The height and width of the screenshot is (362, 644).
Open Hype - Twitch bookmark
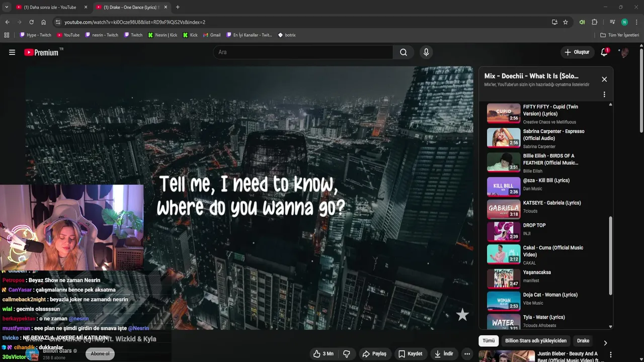[35, 35]
